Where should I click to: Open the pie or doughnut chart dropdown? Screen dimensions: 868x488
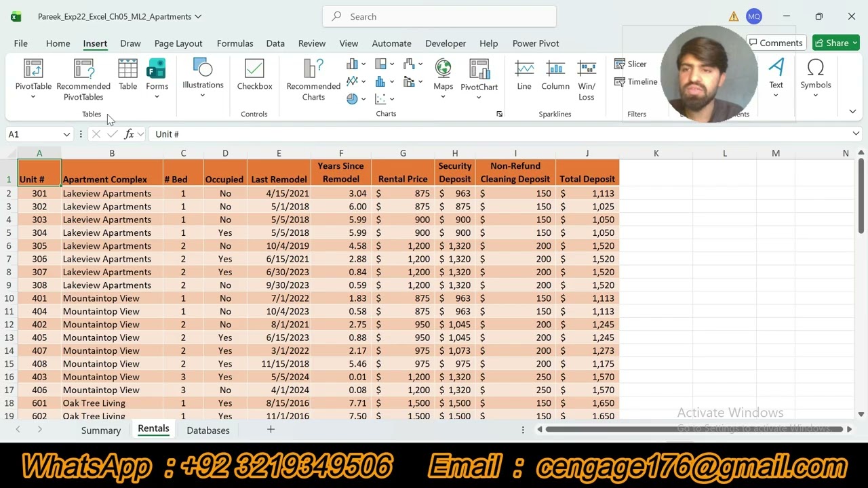coord(356,99)
